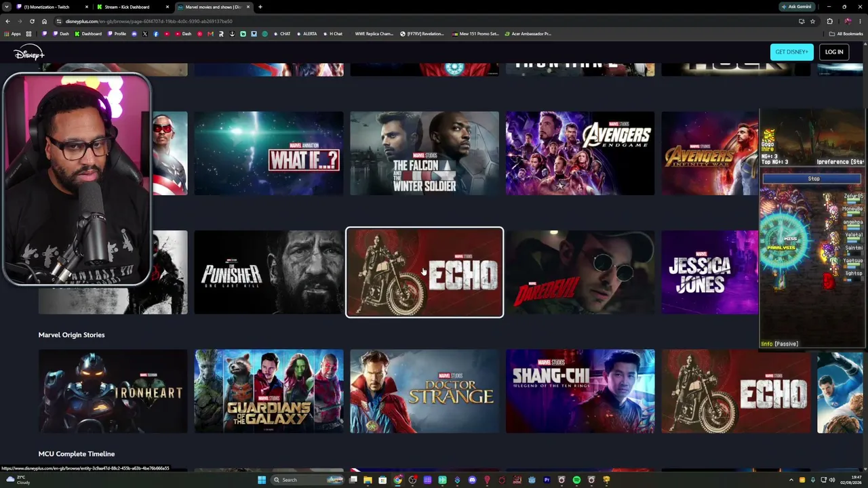Click the install app icon in address bar

pos(802,21)
